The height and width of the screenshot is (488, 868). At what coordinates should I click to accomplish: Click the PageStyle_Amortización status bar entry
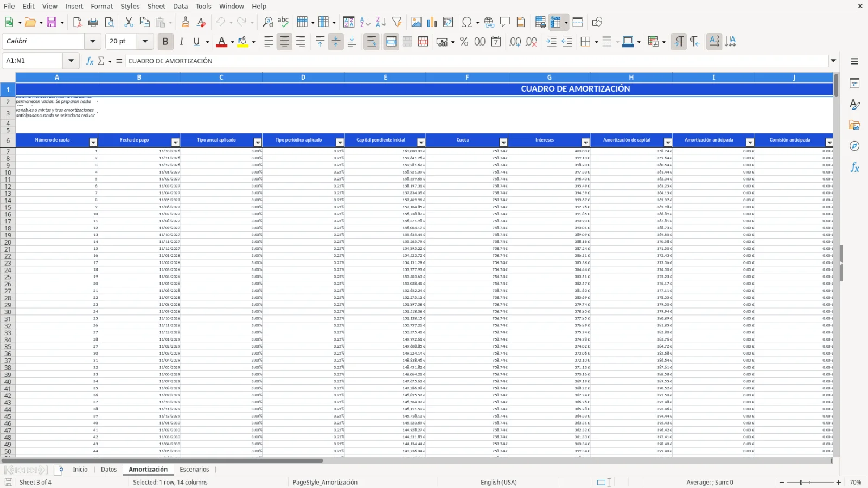click(x=325, y=482)
